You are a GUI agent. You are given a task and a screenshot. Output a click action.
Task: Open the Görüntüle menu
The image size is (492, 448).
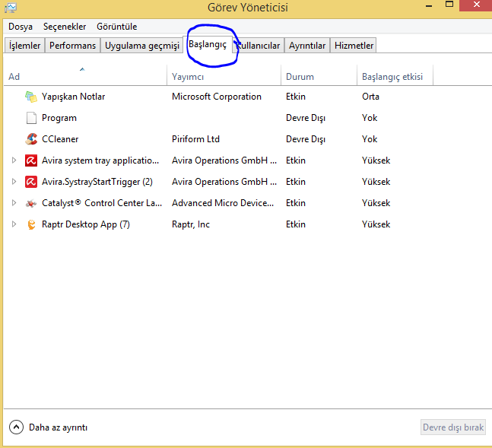coord(116,27)
